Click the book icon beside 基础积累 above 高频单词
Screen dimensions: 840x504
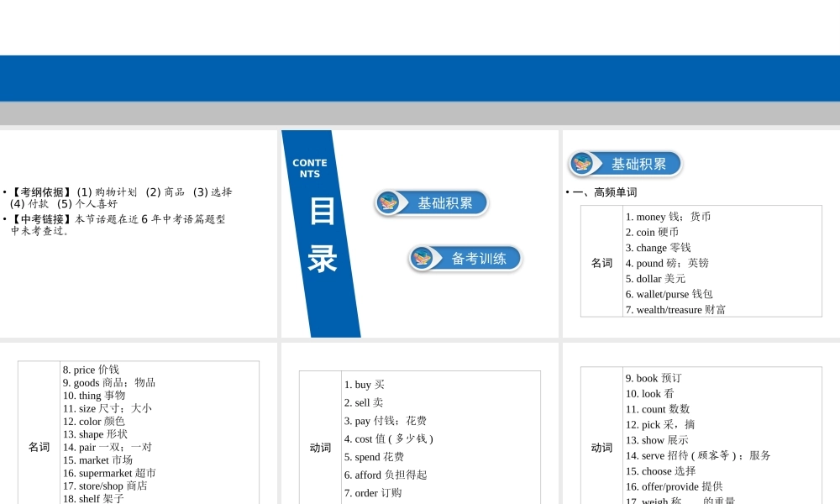pyautogui.click(x=582, y=163)
